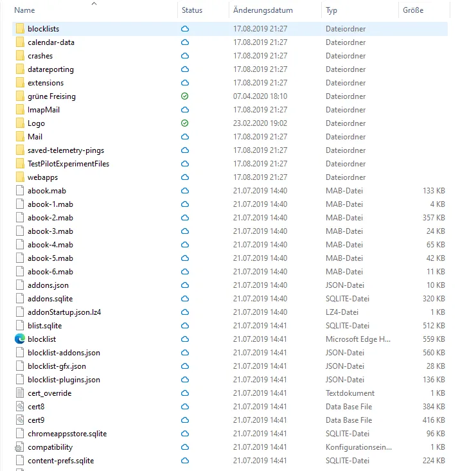Select the chromeappsstore.sqlite file name
The image size is (476, 471).
point(67,434)
